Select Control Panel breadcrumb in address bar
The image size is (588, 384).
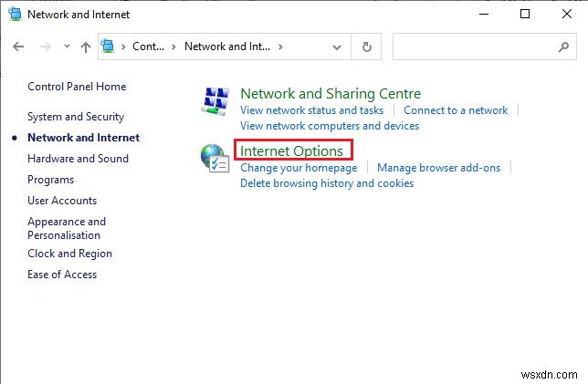[x=147, y=47]
